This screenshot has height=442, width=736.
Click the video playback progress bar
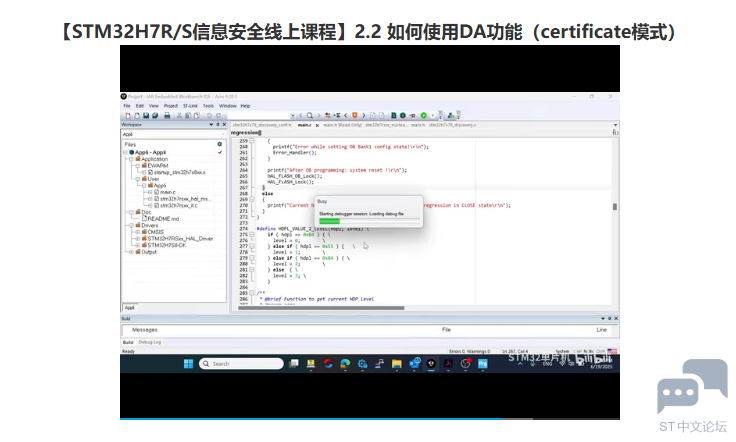(370, 418)
